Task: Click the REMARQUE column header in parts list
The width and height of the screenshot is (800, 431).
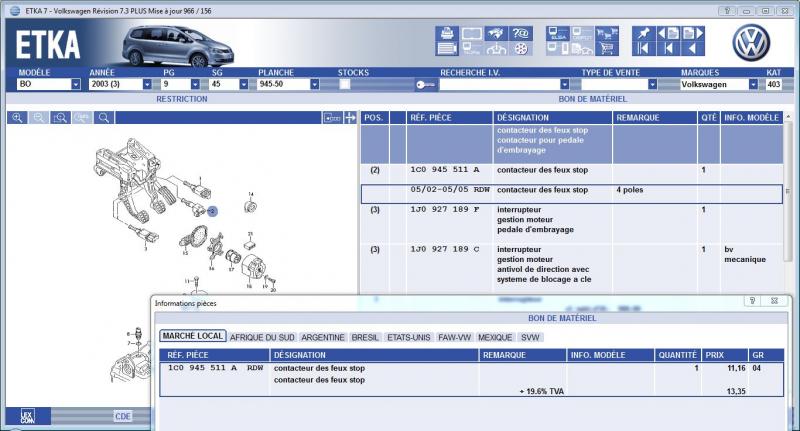Action: (x=655, y=118)
